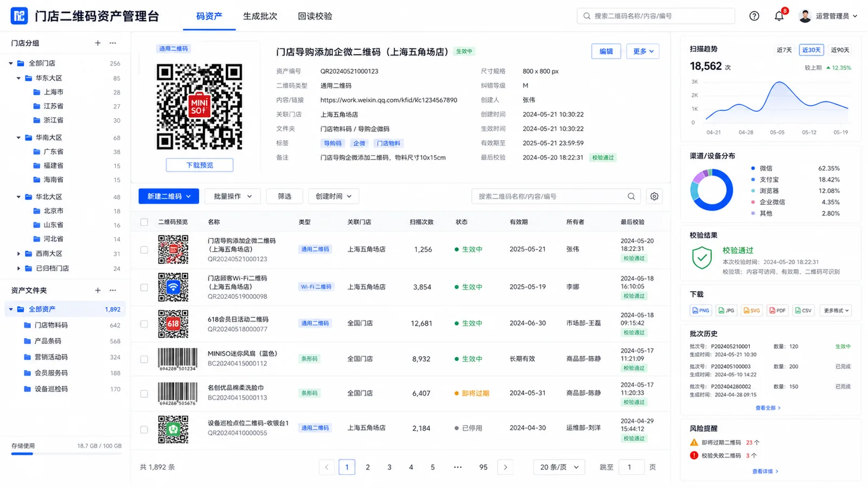Show scan trend for 近90天
The width and height of the screenshot is (868, 488).
[840, 50]
